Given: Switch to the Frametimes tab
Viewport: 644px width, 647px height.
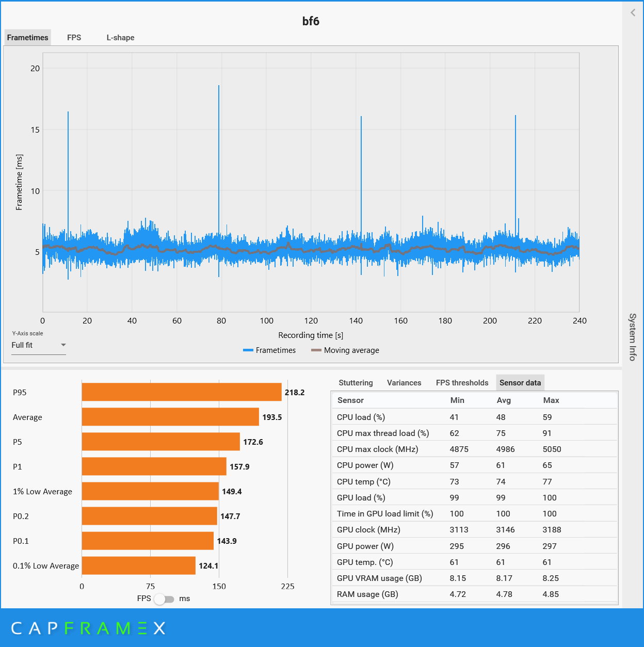Looking at the screenshot, I should pyautogui.click(x=28, y=38).
